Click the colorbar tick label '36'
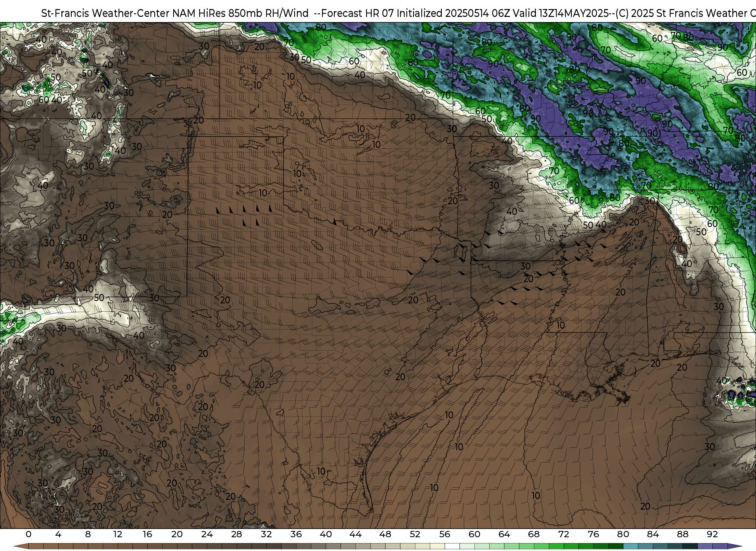This screenshot has width=756, height=551. (x=296, y=534)
